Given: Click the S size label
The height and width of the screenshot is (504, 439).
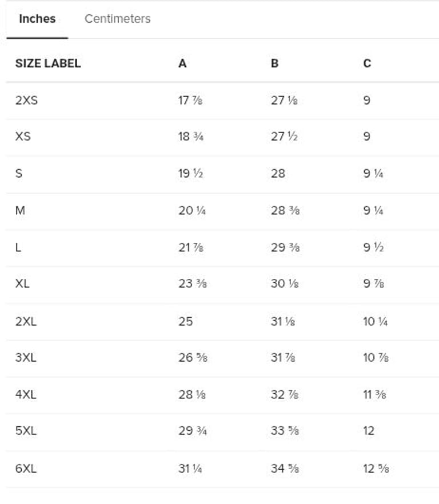Looking at the screenshot, I should (x=19, y=174).
